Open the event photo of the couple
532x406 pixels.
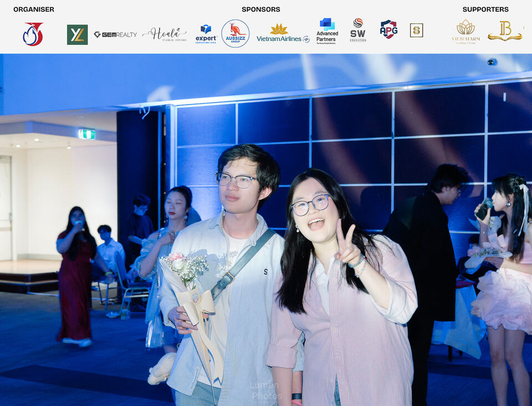pyautogui.click(x=266, y=230)
